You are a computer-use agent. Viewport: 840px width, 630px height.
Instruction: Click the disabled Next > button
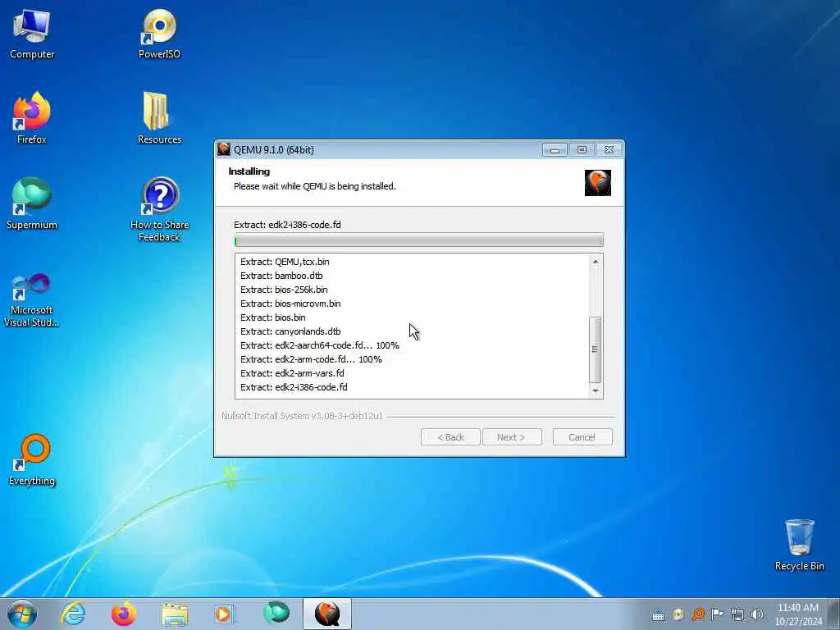512,437
